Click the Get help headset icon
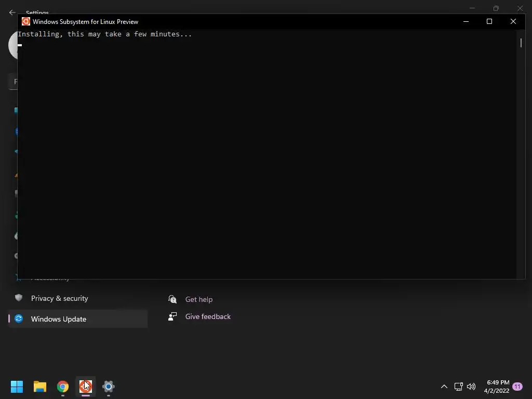532x399 pixels. click(x=172, y=299)
